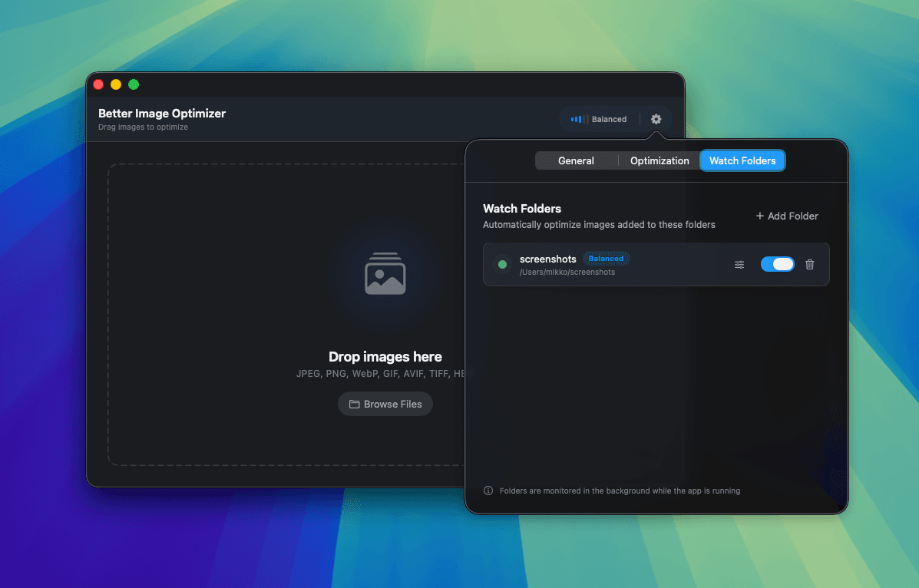Screen dimensions: 919x588
Task: Click the Balanced badge next to screenshots
Action: (x=607, y=259)
